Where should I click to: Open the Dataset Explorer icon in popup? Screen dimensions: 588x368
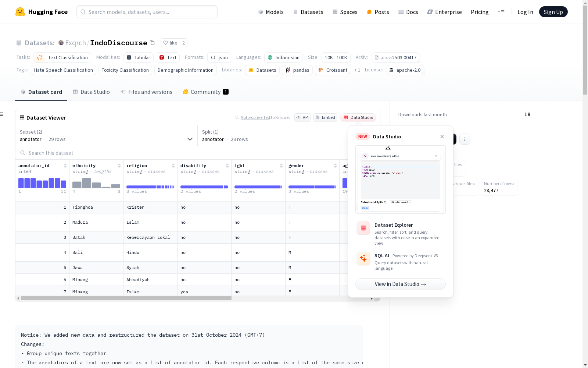[363, 228]
